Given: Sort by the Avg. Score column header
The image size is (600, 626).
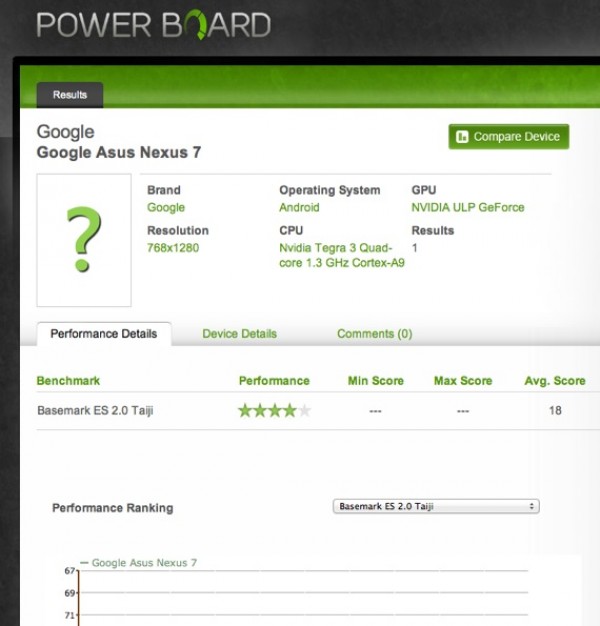Looking at the screenshot, I should pyautogui.click(x=555, y=381).
